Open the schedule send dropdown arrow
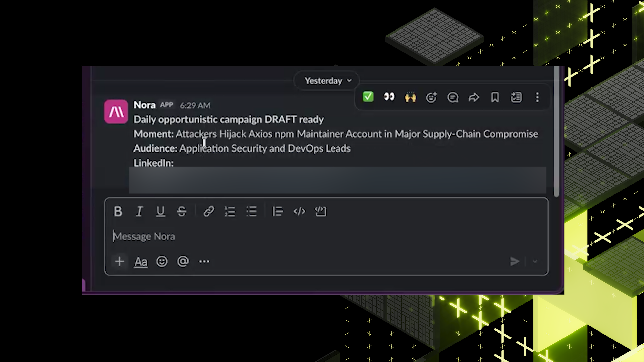 click(535, 261)
